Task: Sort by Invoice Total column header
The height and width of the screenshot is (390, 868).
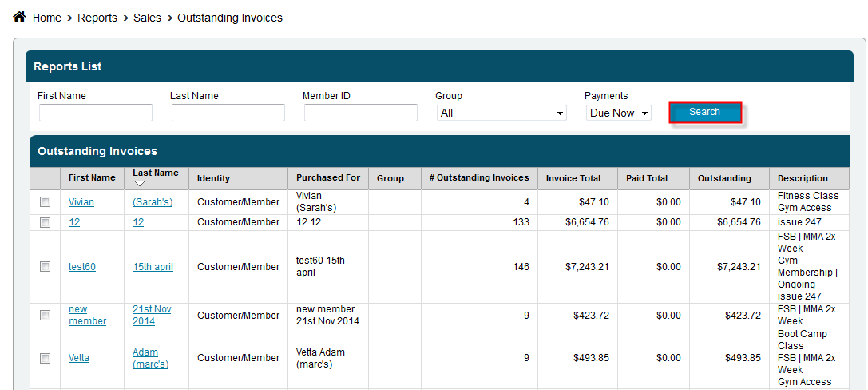Action: (x=573, y=178)
